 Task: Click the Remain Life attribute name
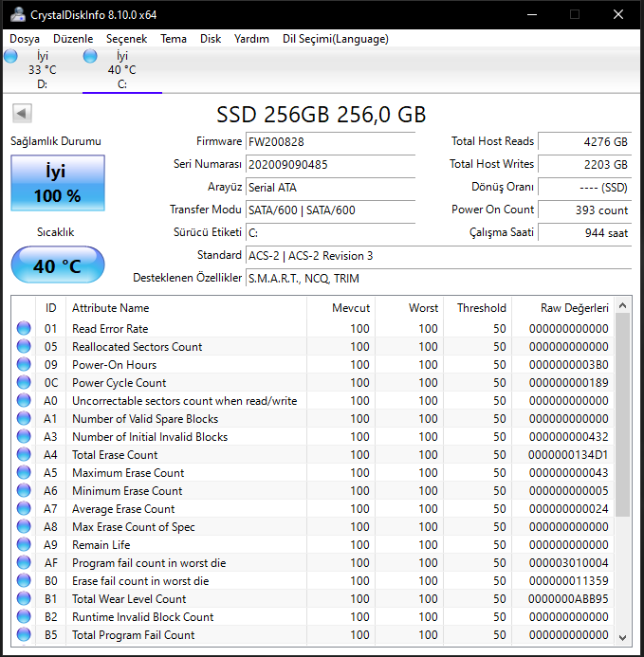point(101,545)
